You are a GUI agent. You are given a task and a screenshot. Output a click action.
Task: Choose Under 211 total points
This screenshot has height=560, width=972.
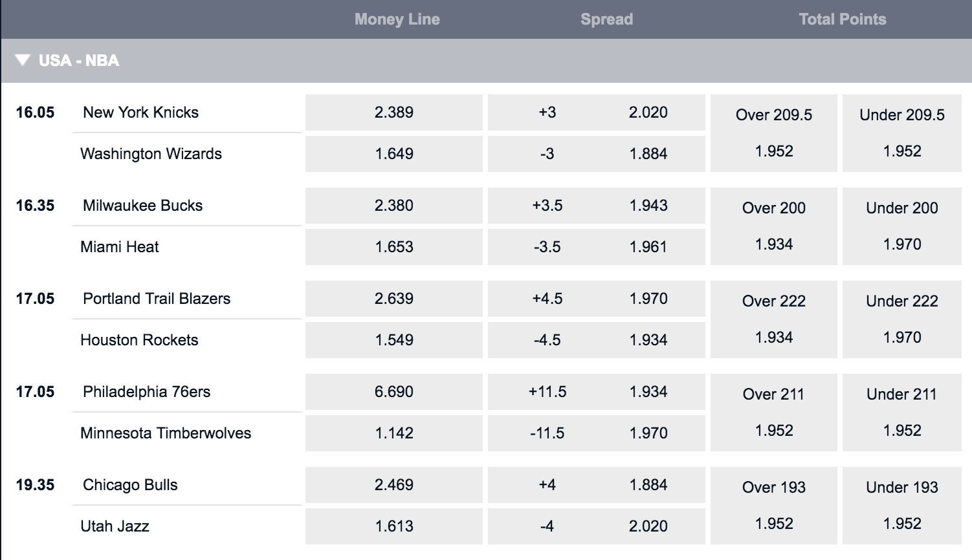click(902, 413)
